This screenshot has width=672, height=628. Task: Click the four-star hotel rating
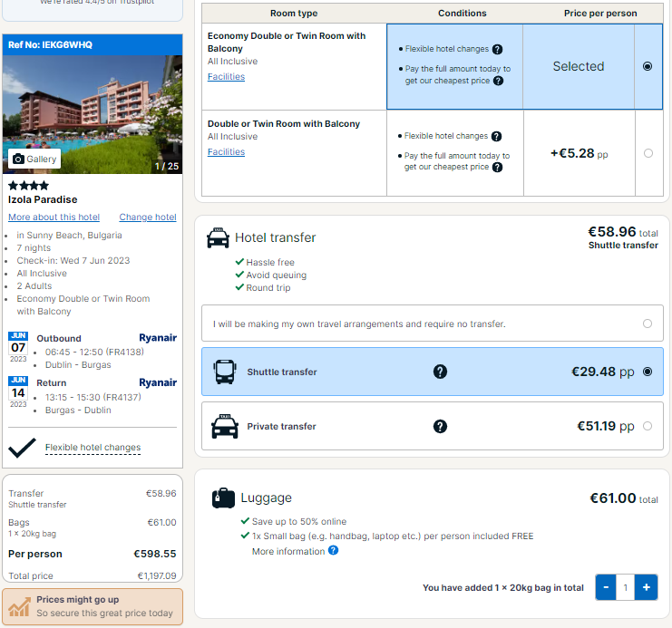(28, 186)
